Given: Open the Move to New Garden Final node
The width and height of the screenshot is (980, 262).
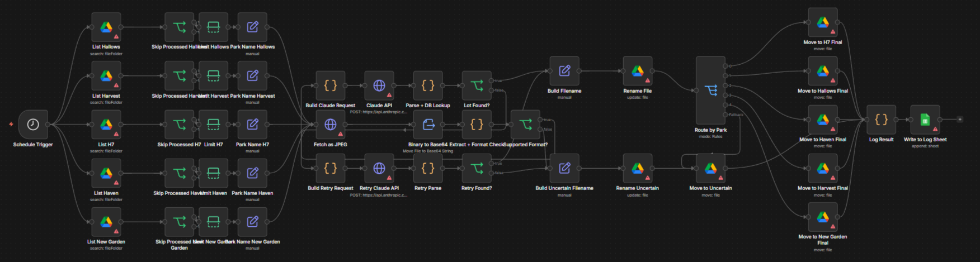Looking at the screenshot, I should tap(823, 217).
